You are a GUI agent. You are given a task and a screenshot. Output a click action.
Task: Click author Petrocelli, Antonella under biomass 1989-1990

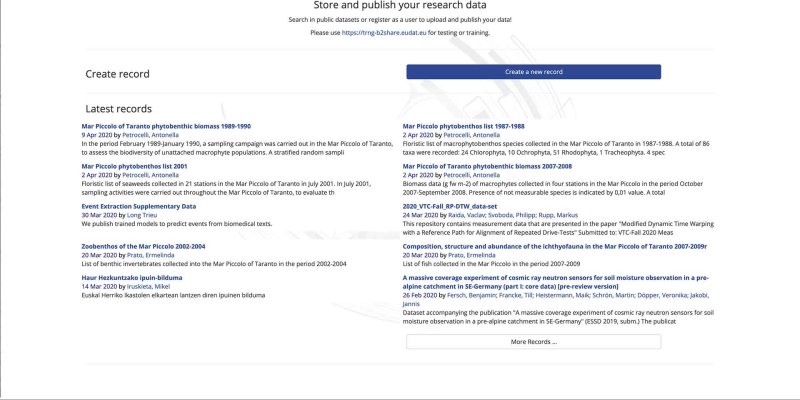pos(150,135)
